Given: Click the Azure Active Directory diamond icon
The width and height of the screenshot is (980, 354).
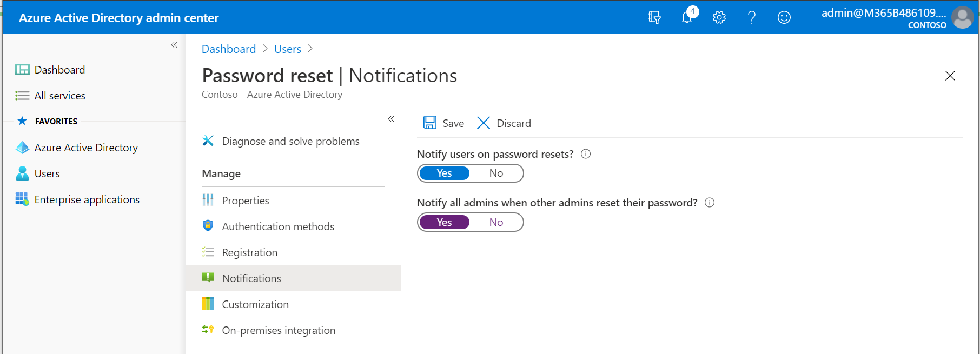Looking at the screenshot, I should click(x=22, y=148).
